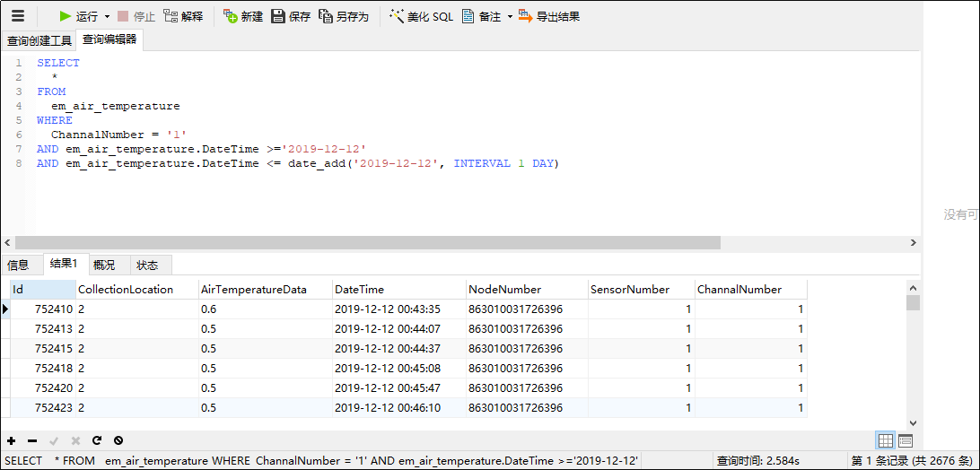Click the 停止 stop button
This screenshot has height=470, width=980.
point(136,17)
